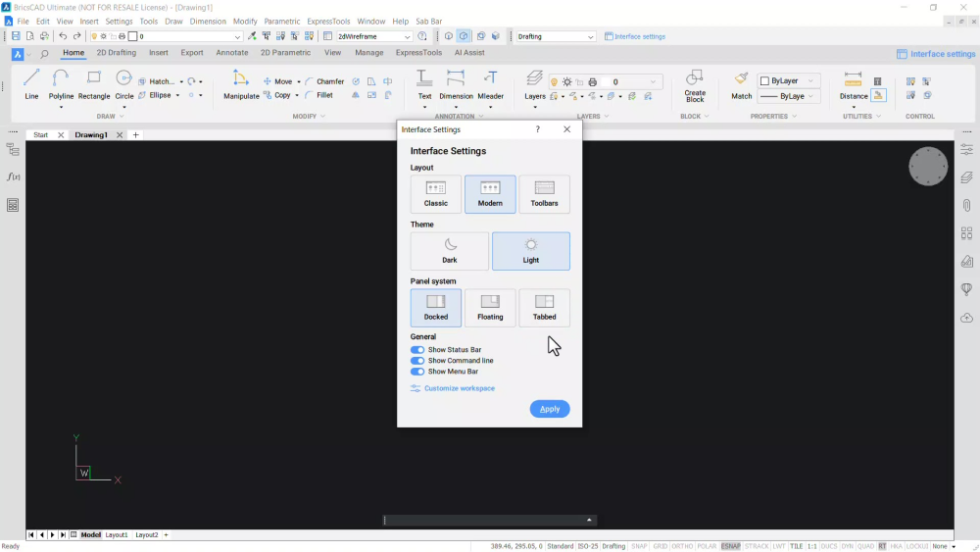
Task: Open the ByLayer linetype dropdown
Action: point(810,96)
